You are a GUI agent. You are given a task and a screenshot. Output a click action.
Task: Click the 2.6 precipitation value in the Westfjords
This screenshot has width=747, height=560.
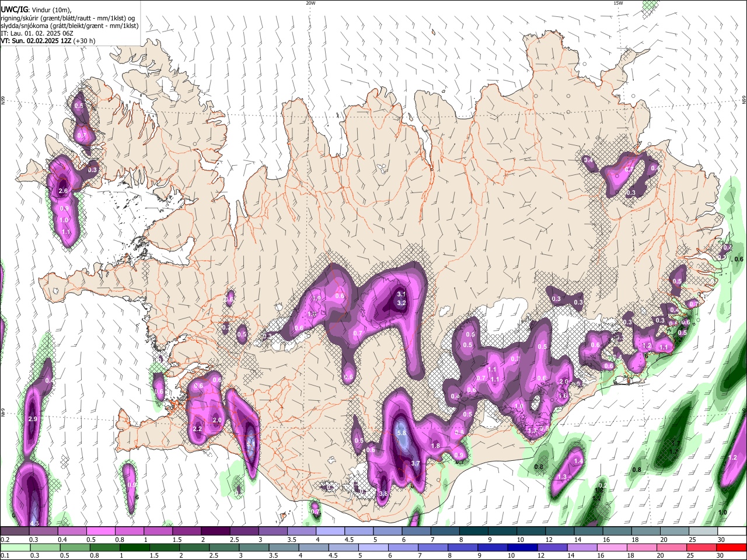(64, 191)
